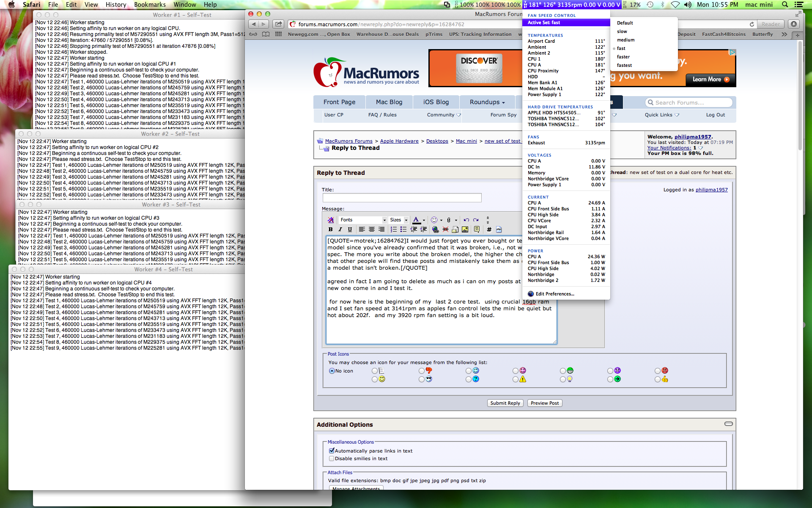Image resolution: width=812 pixels, height=508 pixels.
Task: Undo last edit in message editor
Action: [466, 220]
